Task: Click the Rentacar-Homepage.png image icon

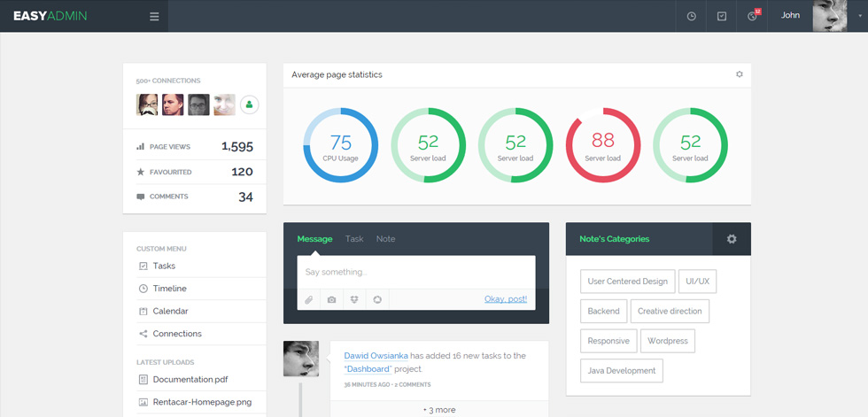Action: coord(143,402)
